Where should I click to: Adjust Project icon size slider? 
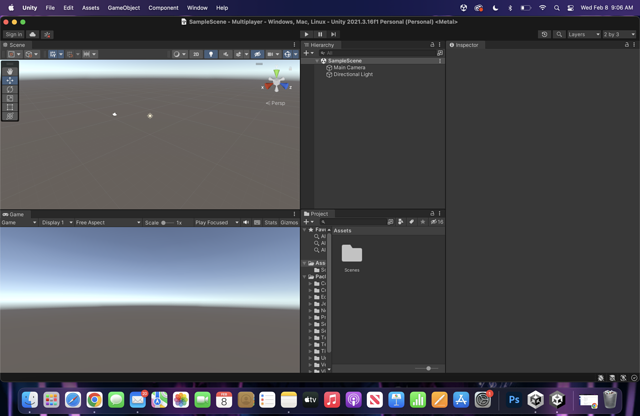point(427,368)
